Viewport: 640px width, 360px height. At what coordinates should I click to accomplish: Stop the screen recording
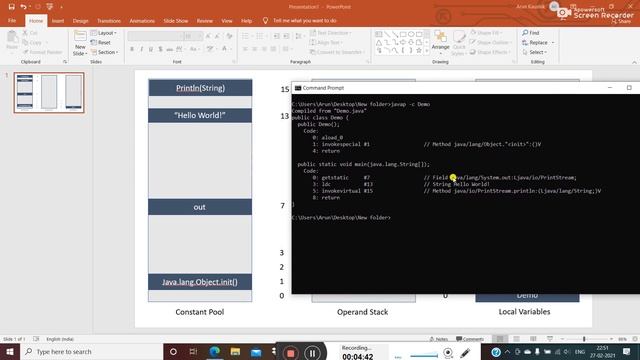(290, 353)
